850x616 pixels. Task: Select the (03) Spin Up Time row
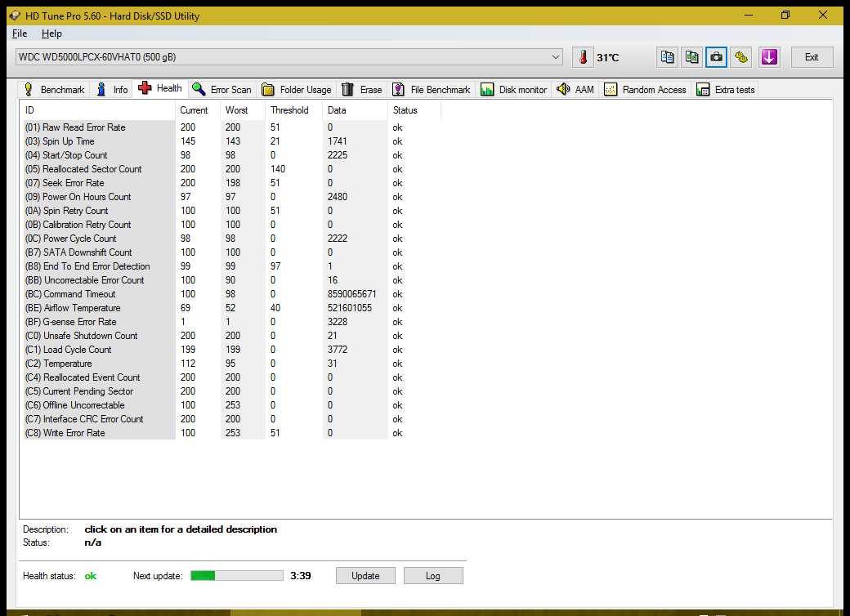[x=232, y=141]
